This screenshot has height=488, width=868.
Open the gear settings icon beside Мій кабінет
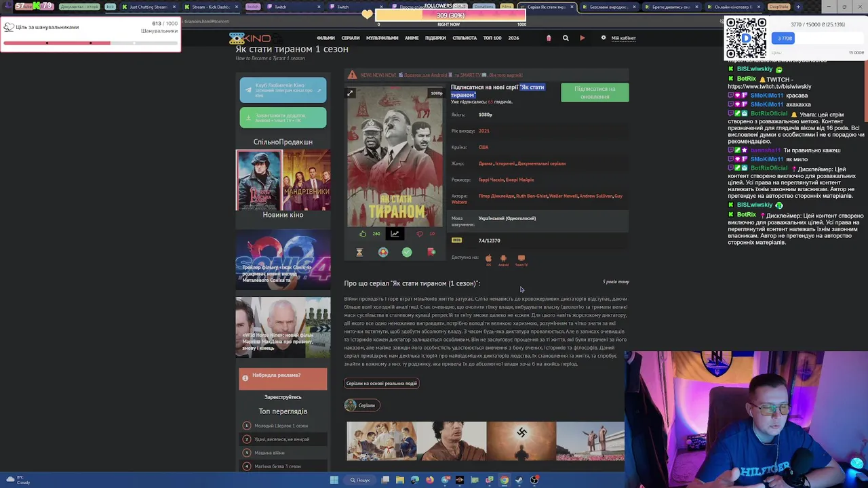click(604, 38)
